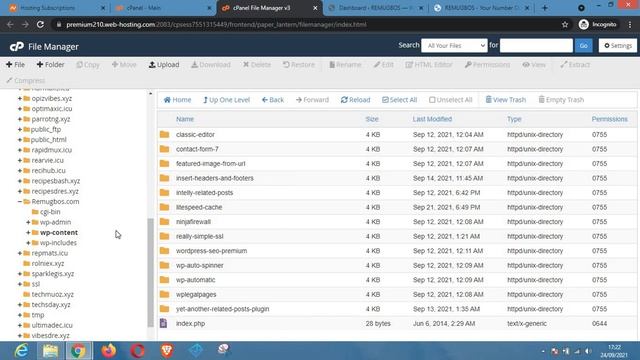Click the Compress toolbar button
The width and height of the screenshot is (640, 360).
(x=25, y=80)
